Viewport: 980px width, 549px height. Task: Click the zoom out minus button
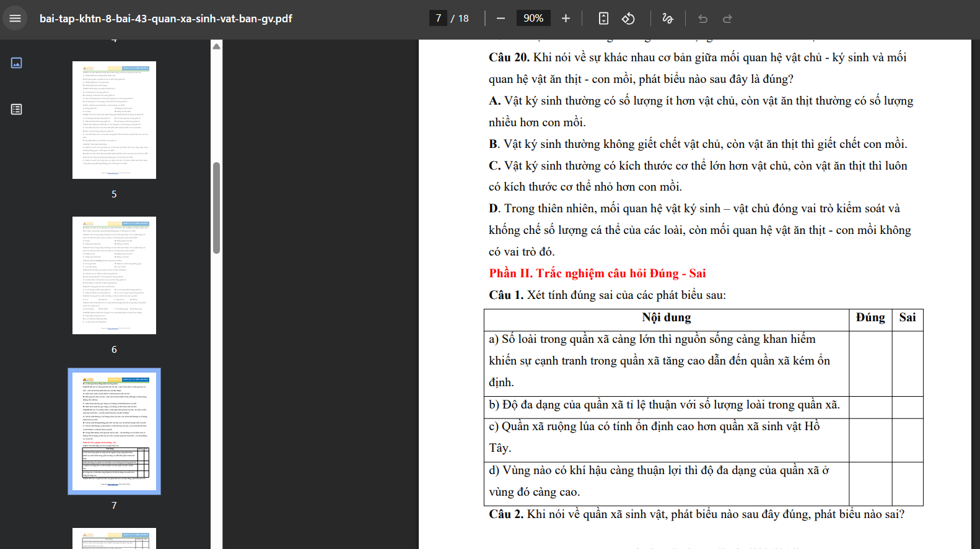(x=501, y=19)
